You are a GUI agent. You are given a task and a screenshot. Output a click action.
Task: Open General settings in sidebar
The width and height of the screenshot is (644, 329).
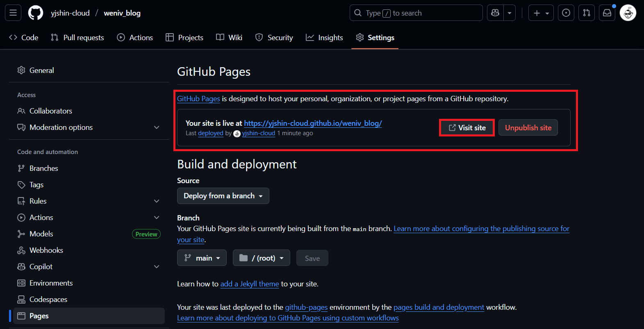click(x=89, y=70)
